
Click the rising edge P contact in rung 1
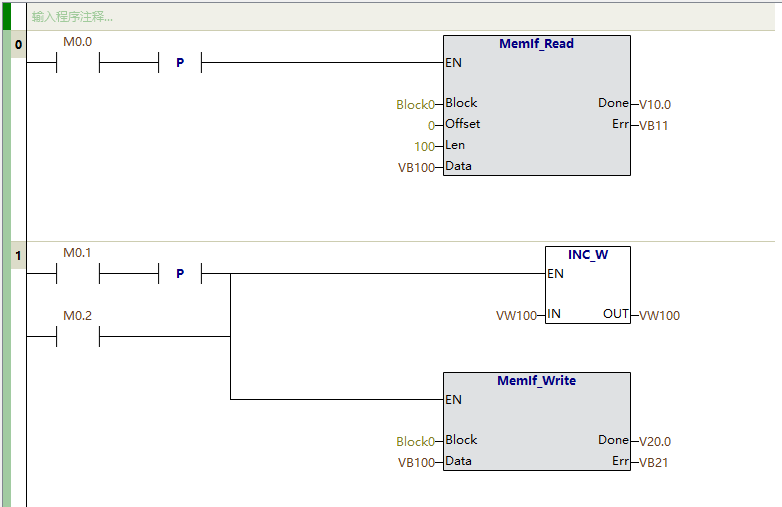coord(180,273)
